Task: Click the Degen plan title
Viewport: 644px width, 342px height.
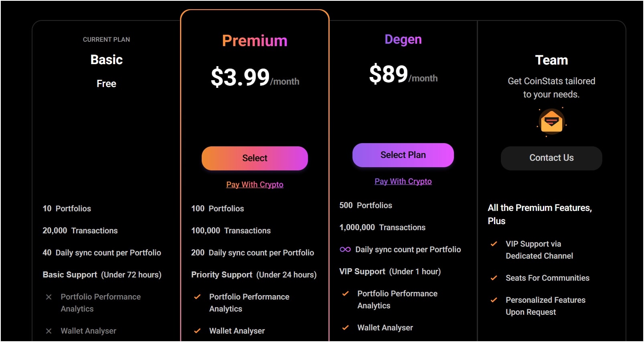Action: (x=403, y=39)
